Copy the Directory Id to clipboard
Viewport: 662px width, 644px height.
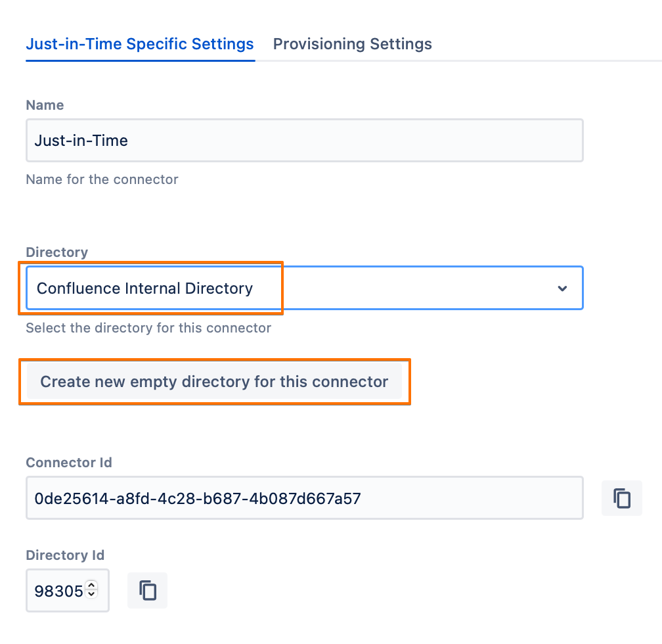click(148, 590)
